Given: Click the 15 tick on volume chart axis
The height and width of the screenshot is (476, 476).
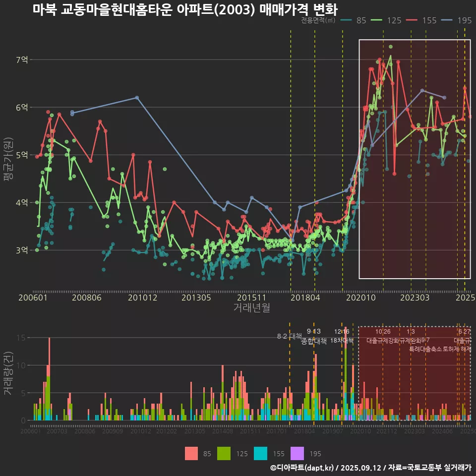Looking at the screenshot, I should click(21, 338).
